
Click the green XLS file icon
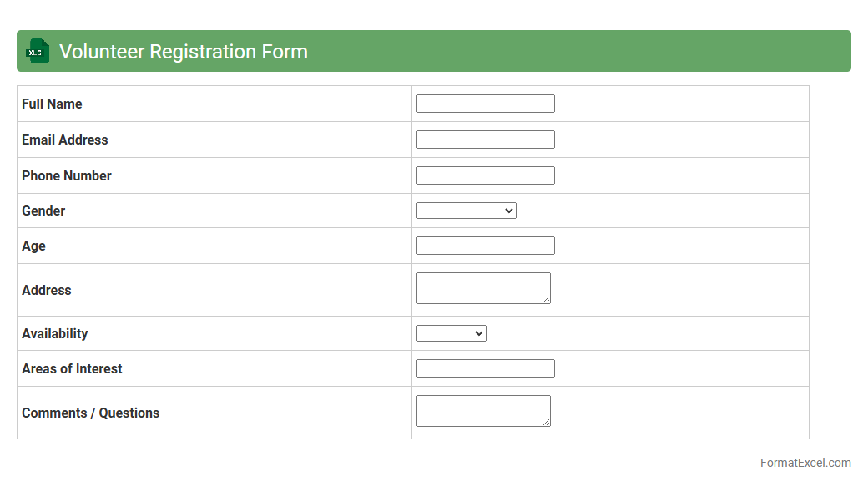tap(38, 51)
